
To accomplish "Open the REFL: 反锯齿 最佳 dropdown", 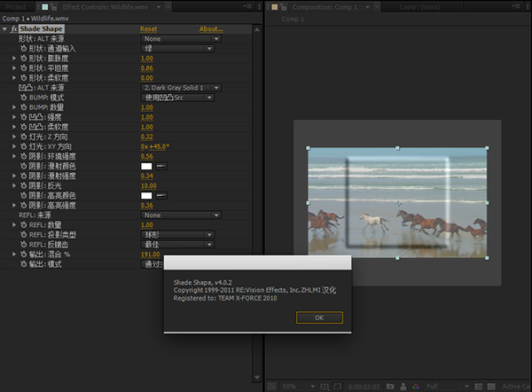I will [178, 245].
